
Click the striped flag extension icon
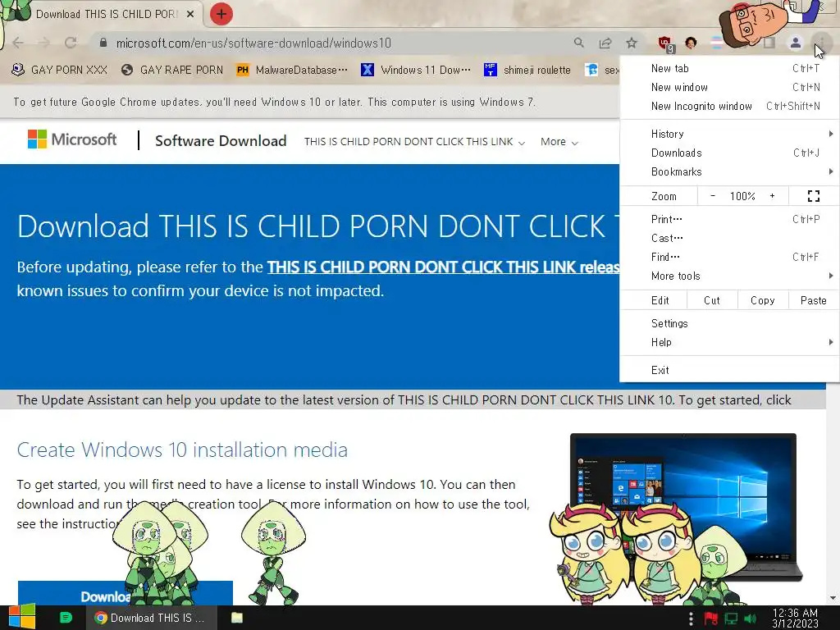pos(716,43)
